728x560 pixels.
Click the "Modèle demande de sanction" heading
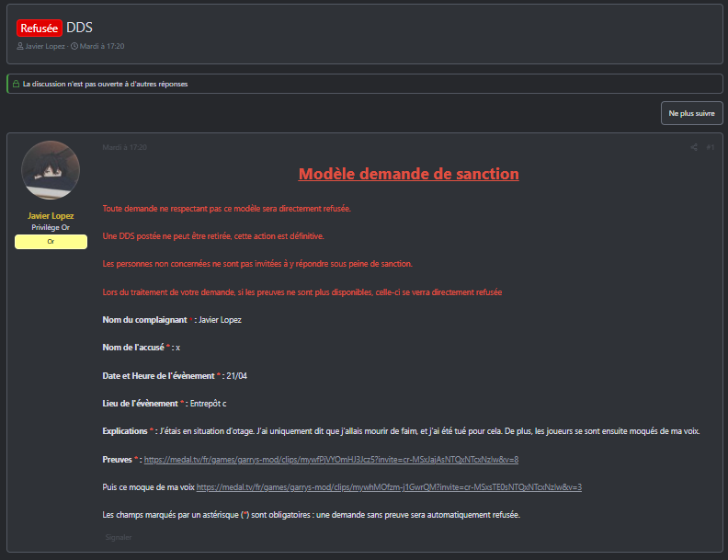(408, 174)
